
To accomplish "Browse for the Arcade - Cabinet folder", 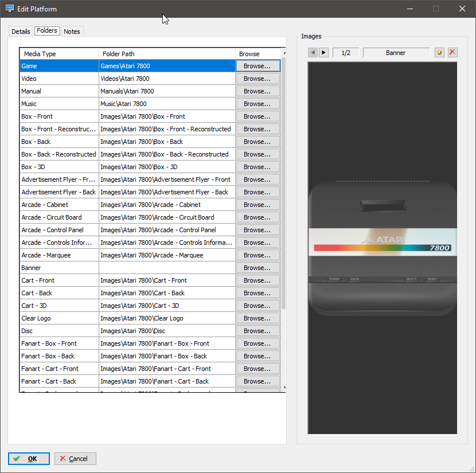I will [257, 205].
